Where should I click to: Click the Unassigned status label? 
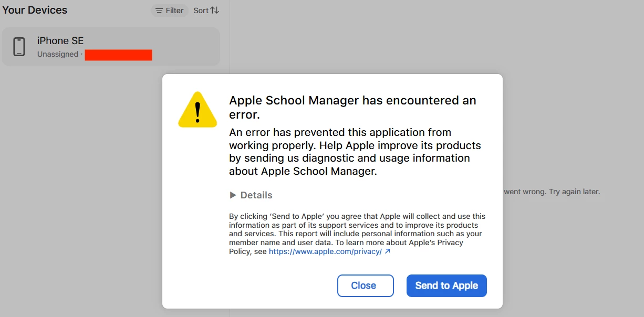pyautogui.click(x=58, y=54)
